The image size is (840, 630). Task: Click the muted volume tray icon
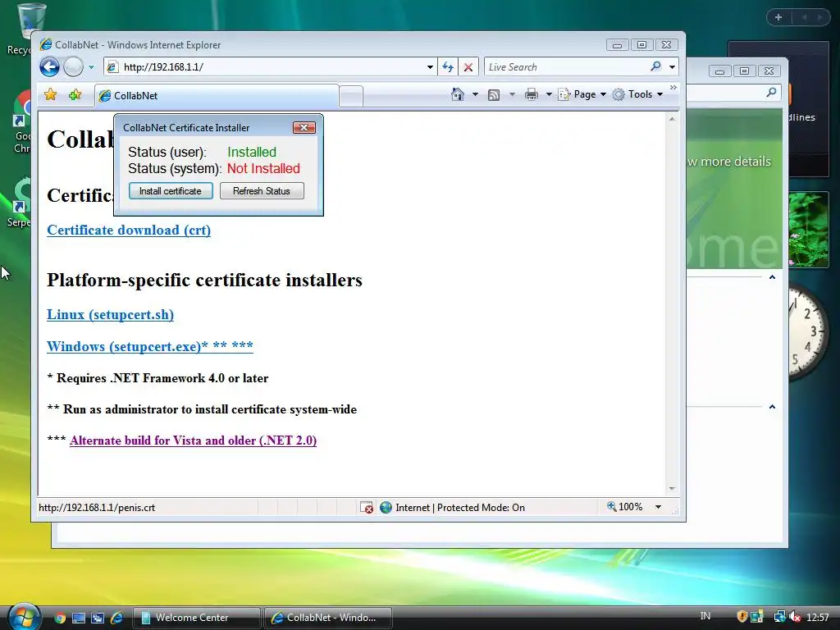point(795,617)
